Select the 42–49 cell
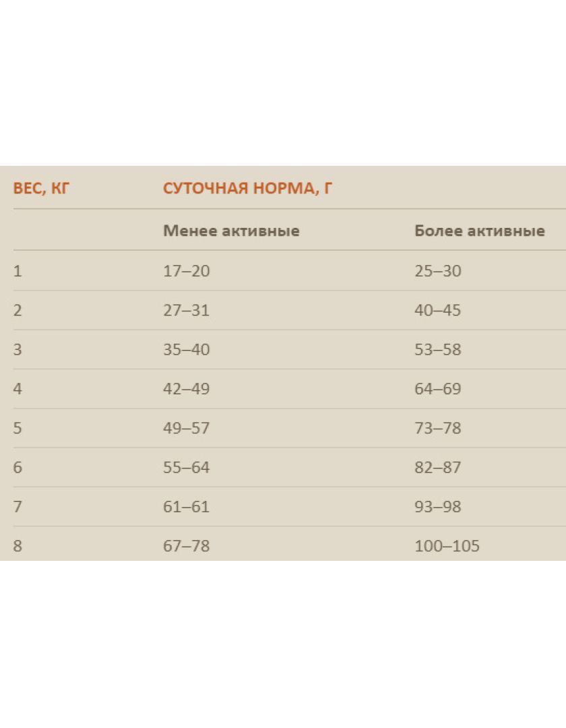 (186, 389)
